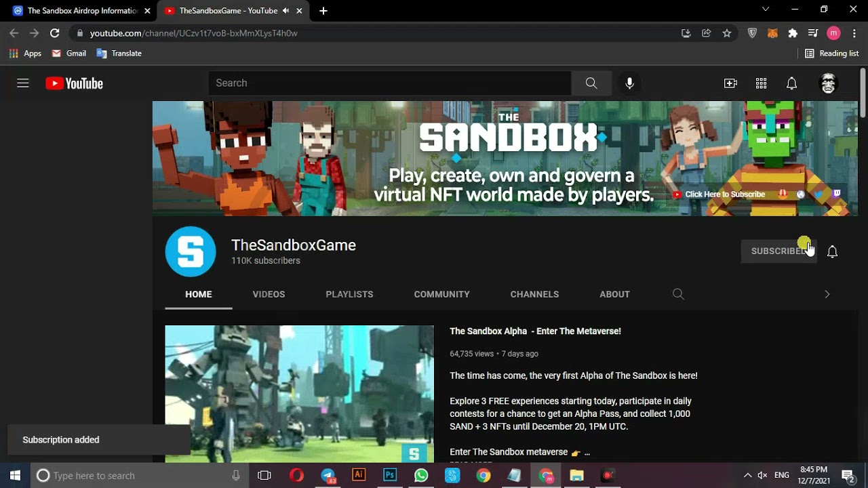
Task: Open the media controls icon in toolbar
Action: [x=813, y=33]
